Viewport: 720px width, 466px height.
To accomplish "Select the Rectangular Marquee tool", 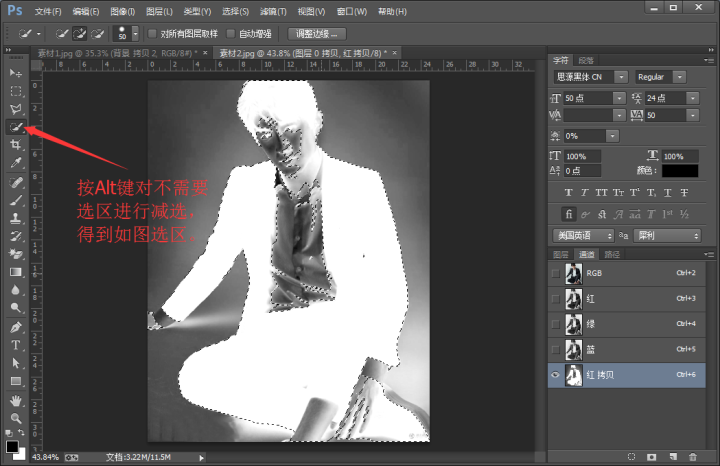I will pos(16,91).
